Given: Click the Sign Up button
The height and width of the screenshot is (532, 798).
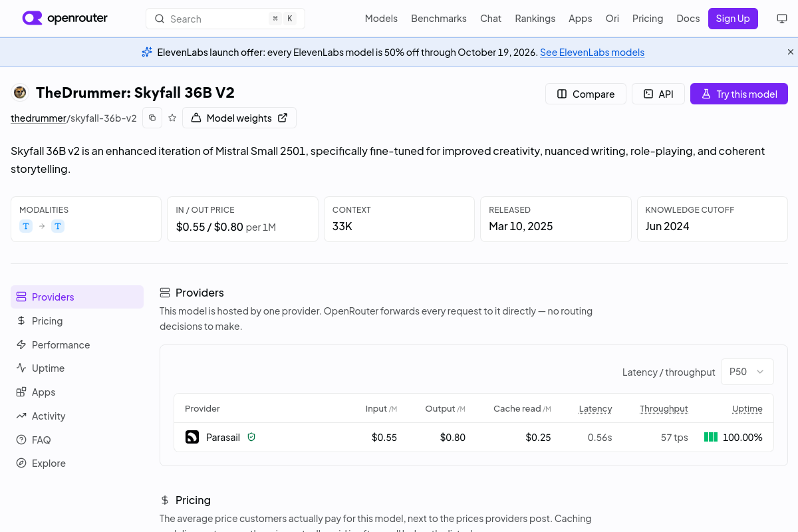Looking at the screenshot, I should [733, 19].
